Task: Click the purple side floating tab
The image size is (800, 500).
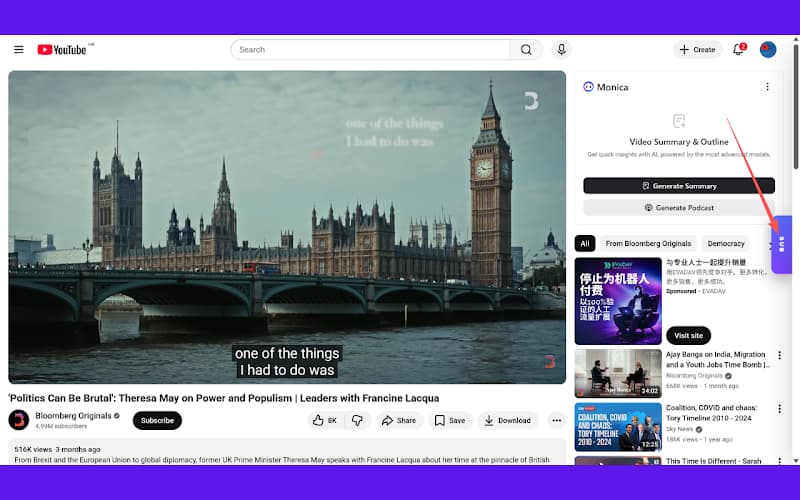Action: (x=782, y=245)
